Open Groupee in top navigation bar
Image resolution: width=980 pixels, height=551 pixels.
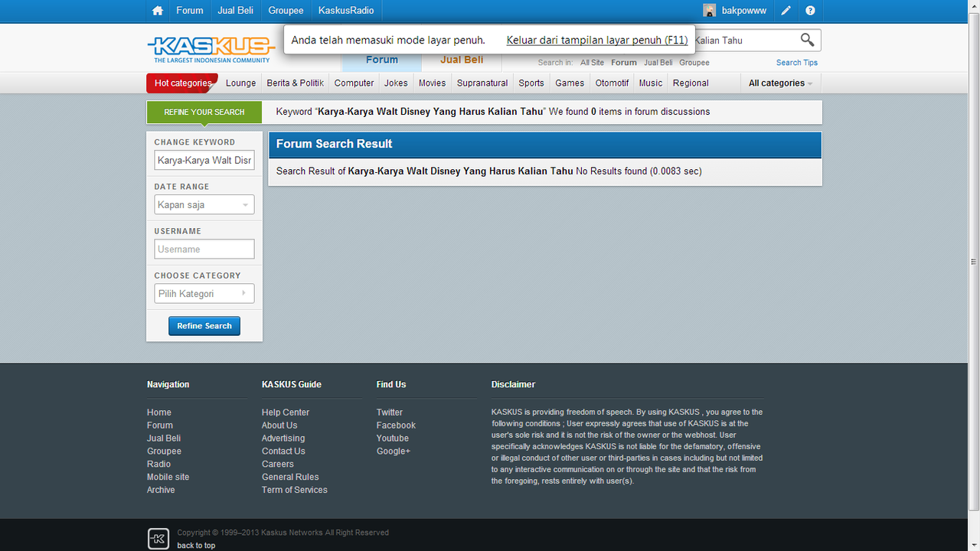[x=286, y=11]
